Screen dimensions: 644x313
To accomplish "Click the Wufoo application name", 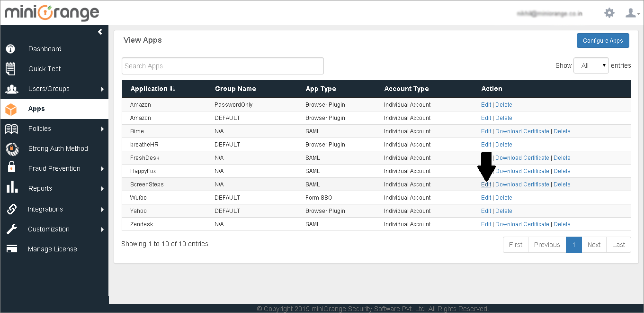I will (138, 198).
